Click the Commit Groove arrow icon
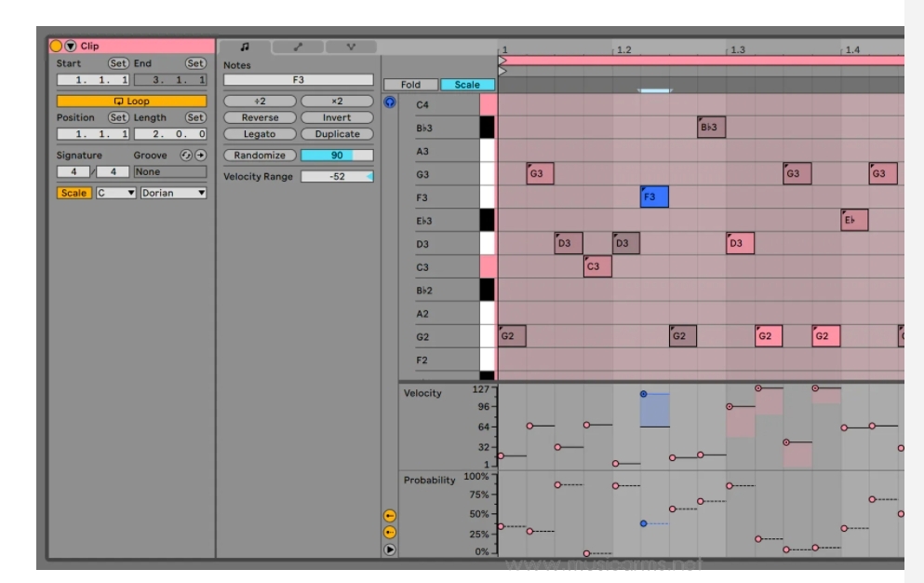Viewport: 924px width, 583px height. click(x=199, y=155)
